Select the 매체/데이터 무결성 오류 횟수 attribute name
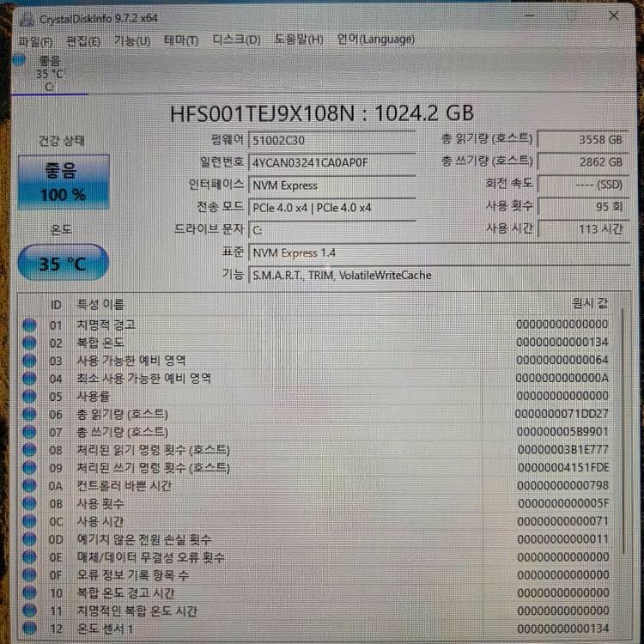The height and width of the screenshot is (644, 644). tap(151, 557)
